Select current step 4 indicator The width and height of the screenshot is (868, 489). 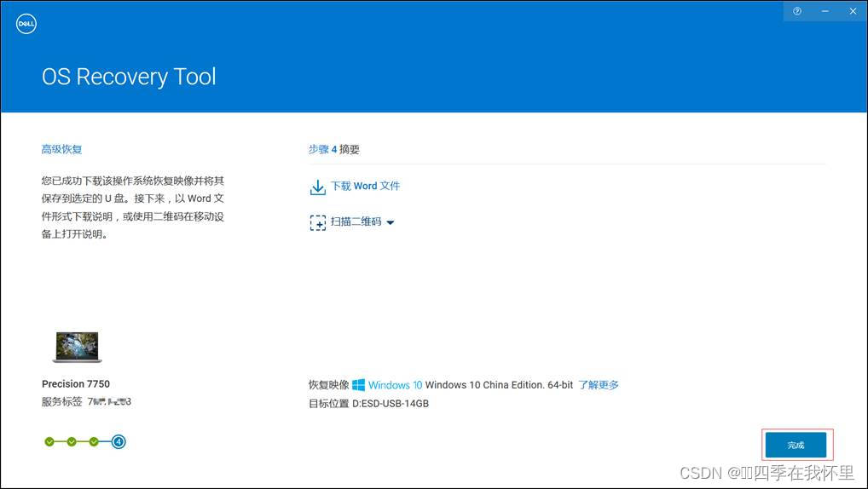(119, 441)
